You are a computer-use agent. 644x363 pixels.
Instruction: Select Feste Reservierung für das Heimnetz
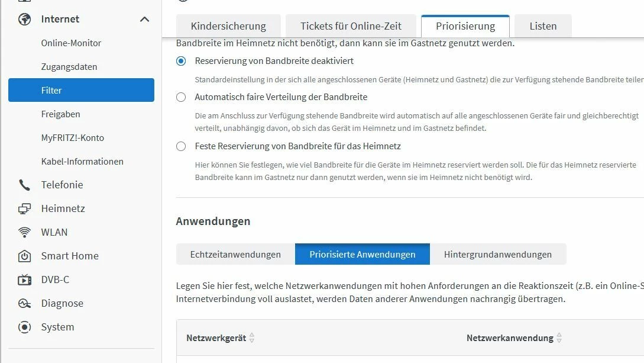tap(181, 146)
